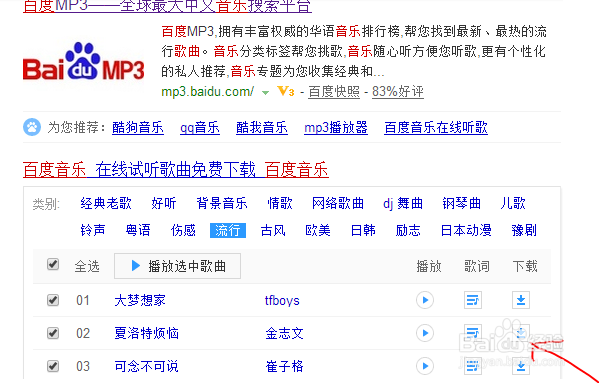Select the 伤感 category
This screenshot has height=383, width=599.
tap(183, 230)
